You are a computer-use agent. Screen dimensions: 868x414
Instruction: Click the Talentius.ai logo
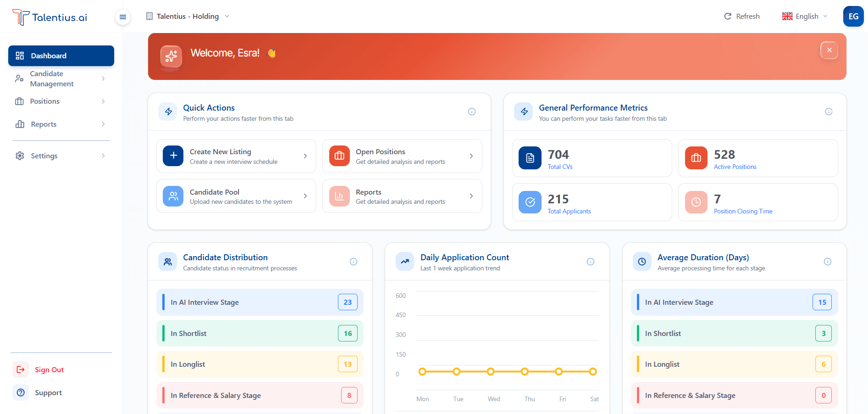(50, 17)
